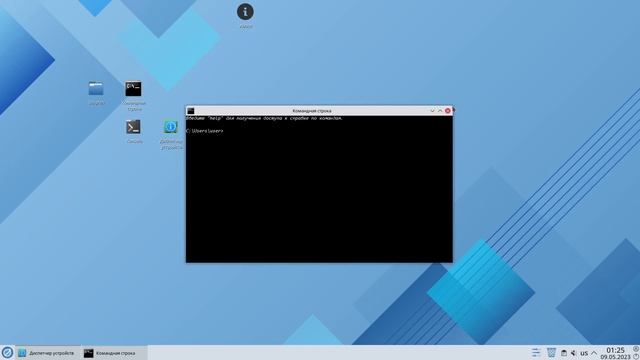Launch Командная строка desktop shortcut
This screenshot has width=640, height=360.
tap(133, 89)
